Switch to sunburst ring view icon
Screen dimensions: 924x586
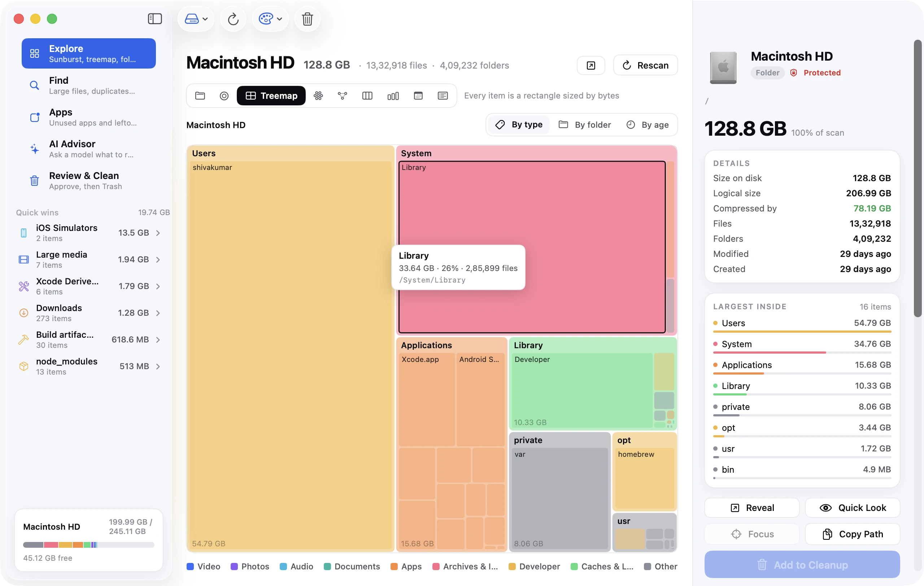224,96
